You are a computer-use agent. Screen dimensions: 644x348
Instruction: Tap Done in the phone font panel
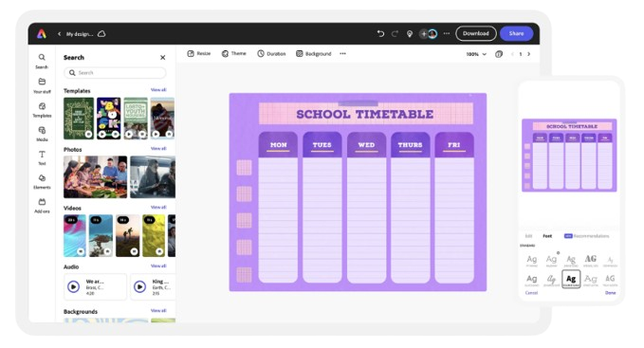coord(610,293)
